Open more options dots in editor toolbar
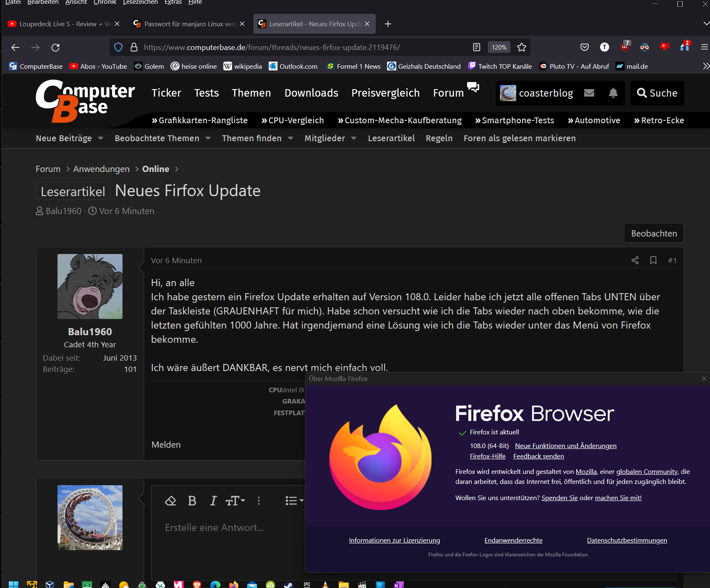The width and height of the screenshot is (710, 588). [x=259, y=501]
